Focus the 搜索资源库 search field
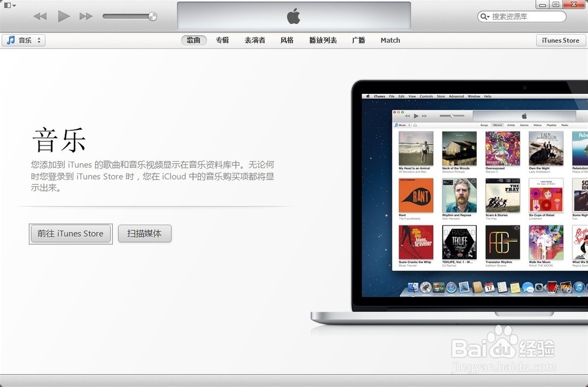 (522, 16)
